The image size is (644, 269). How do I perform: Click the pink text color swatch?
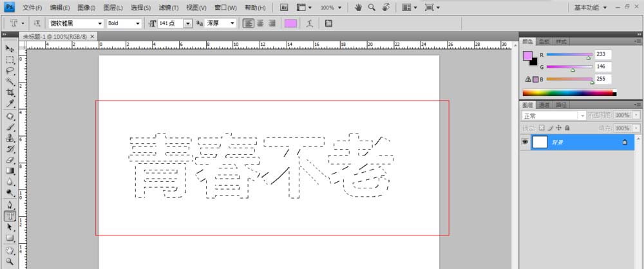[291, 23]
